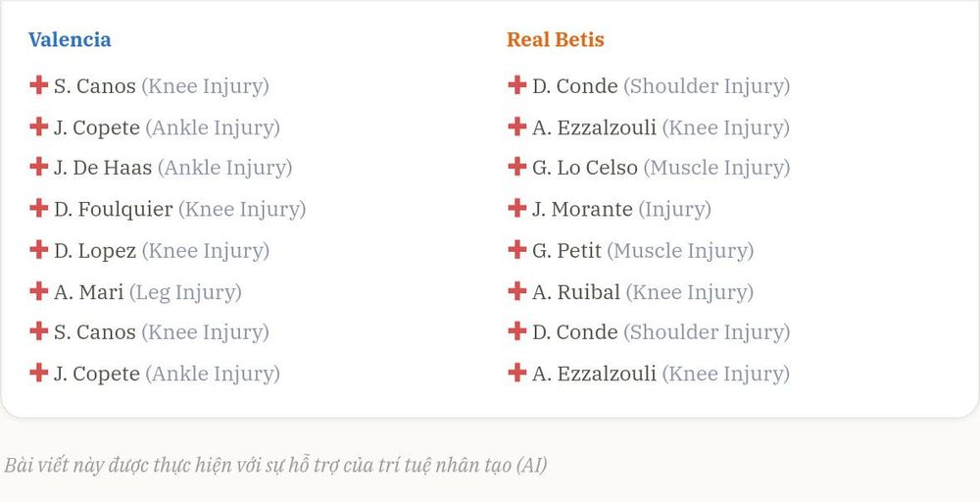Viewport: 980px width, 502px height.
Task: Click the red cross beside A. Mari
Action: point(39,290)
